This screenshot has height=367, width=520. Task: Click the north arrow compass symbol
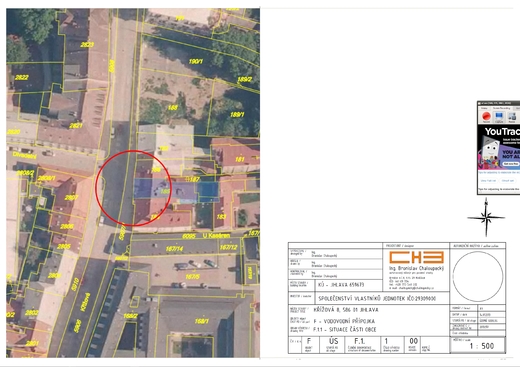pyautogui.click(x=486, y=217)
